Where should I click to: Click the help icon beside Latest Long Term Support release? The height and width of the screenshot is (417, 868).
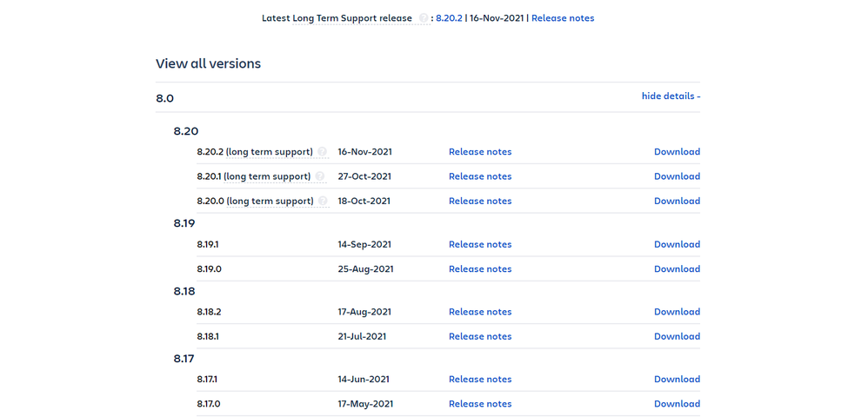click(x=424, y=18)
